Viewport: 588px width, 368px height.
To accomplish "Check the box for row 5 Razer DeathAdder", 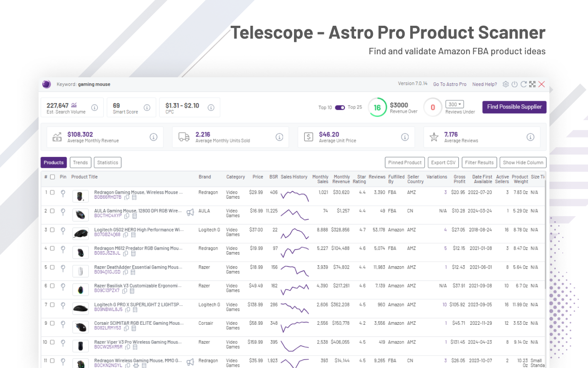I will point(52,267).
